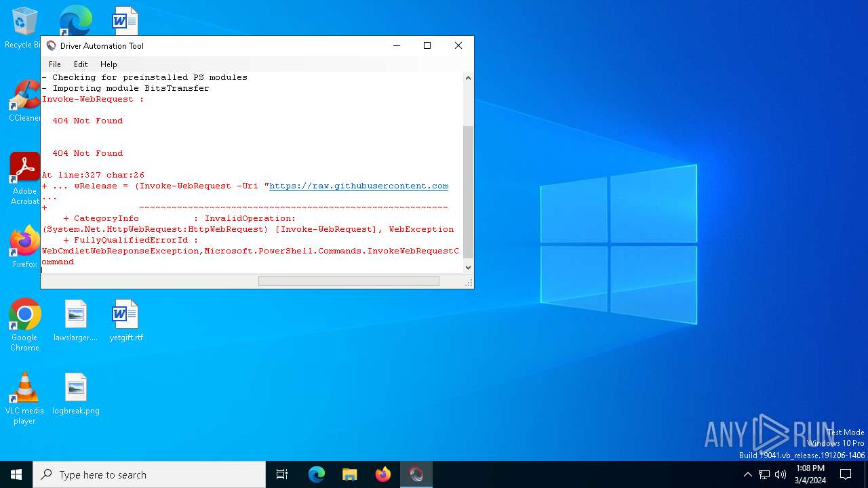Maximize the Driver Automation Tool window
Screen dimensions: 868x488
(427, 45)
